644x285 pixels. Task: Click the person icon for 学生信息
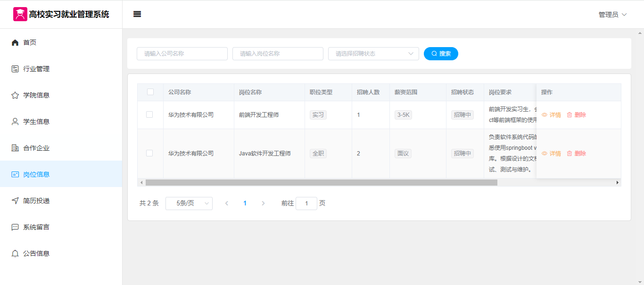[15, 122]
